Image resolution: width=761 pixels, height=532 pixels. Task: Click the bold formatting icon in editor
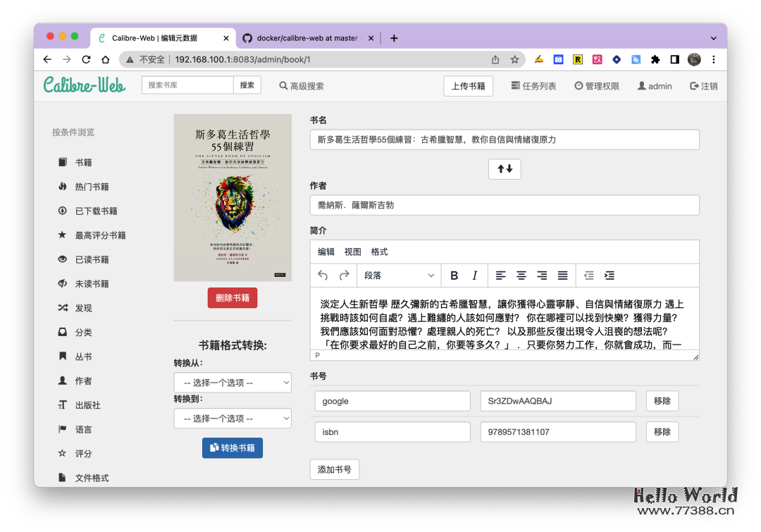point(454,276)
